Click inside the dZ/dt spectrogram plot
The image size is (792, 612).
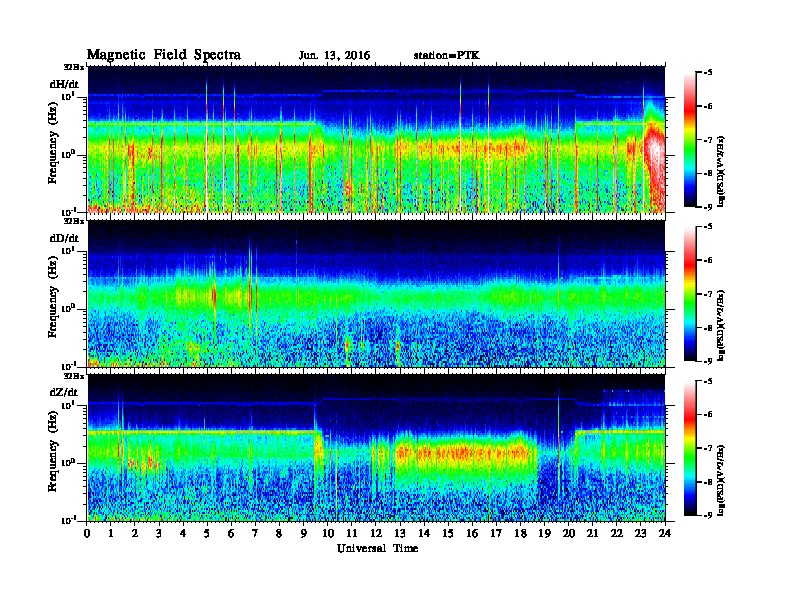tap(376, 448)
